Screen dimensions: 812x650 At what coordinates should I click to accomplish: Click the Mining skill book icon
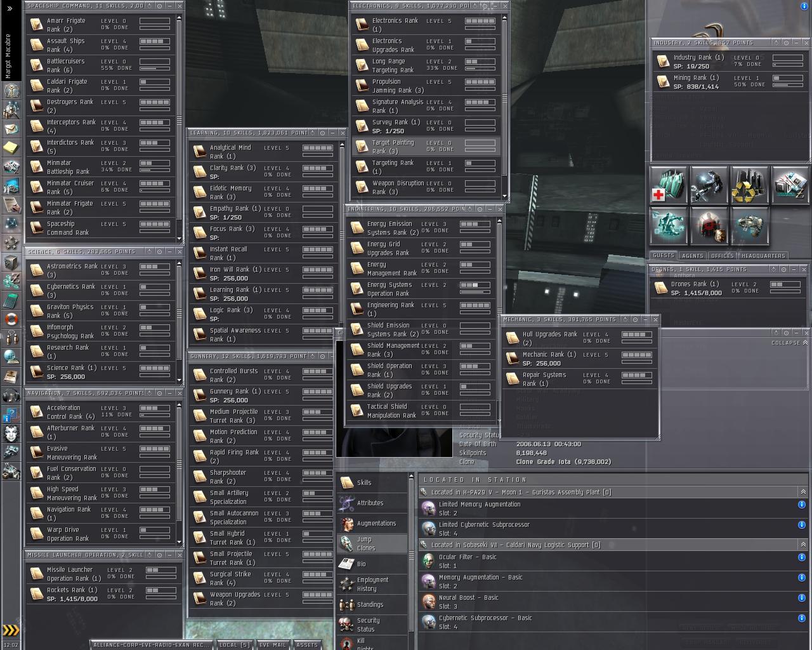pos(663,82)
